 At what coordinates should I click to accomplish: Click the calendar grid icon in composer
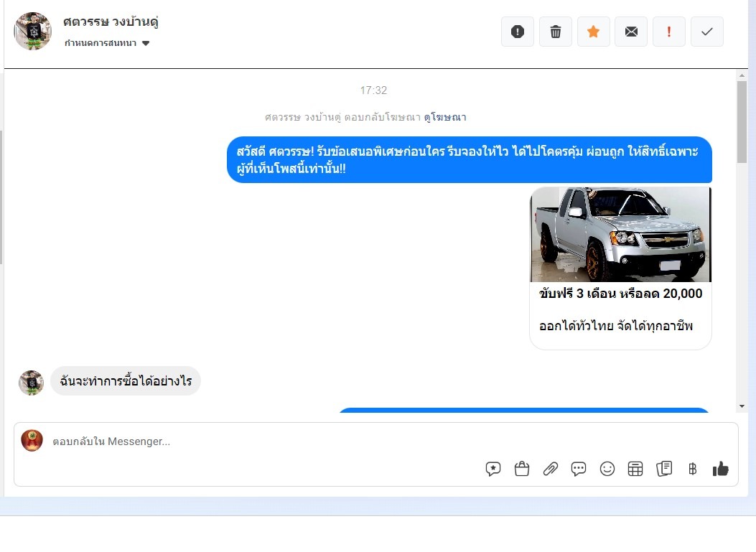pyautogui.click(x=635, y=469)
